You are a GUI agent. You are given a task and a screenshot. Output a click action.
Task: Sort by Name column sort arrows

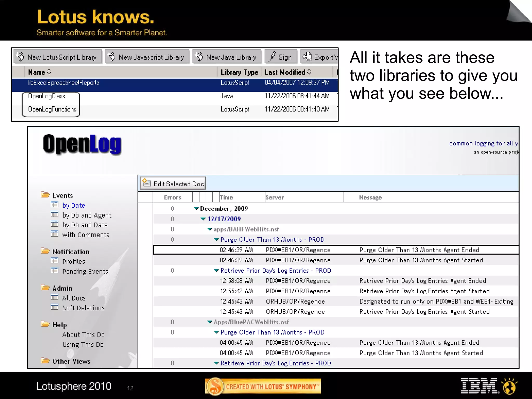tap(49, 72)
